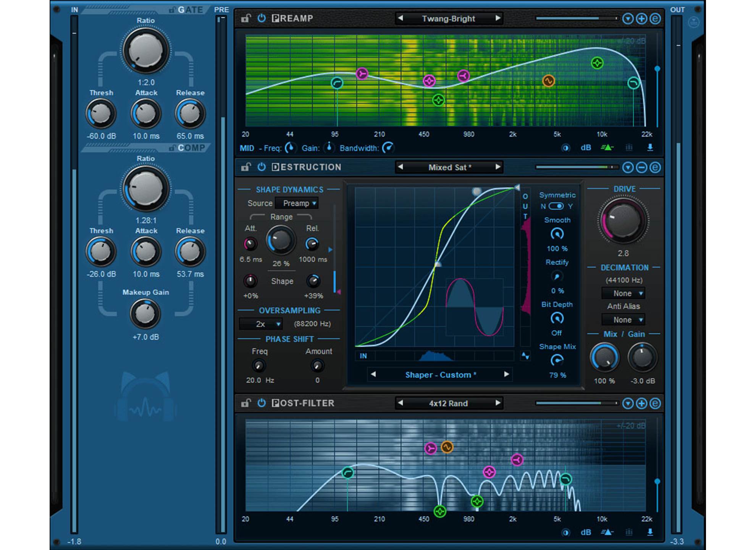Image resolution: width=756 pixels, height=550 pixels.
Task: Go to next Shaper curve preset
Action: 506,374
